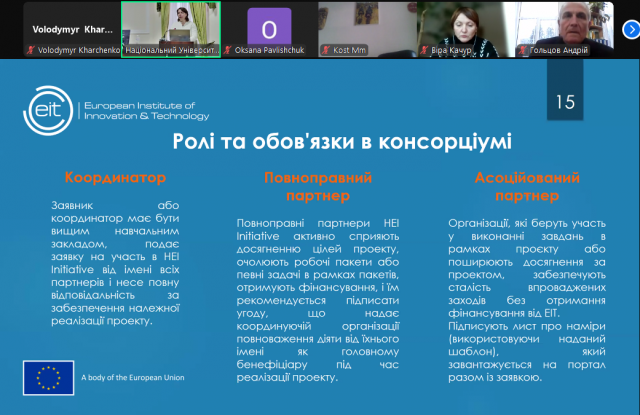Image resolution: width=640 pixels, height=415 pixels.
Task: Select Віра Качур's video tile
Action: point(466,29)
